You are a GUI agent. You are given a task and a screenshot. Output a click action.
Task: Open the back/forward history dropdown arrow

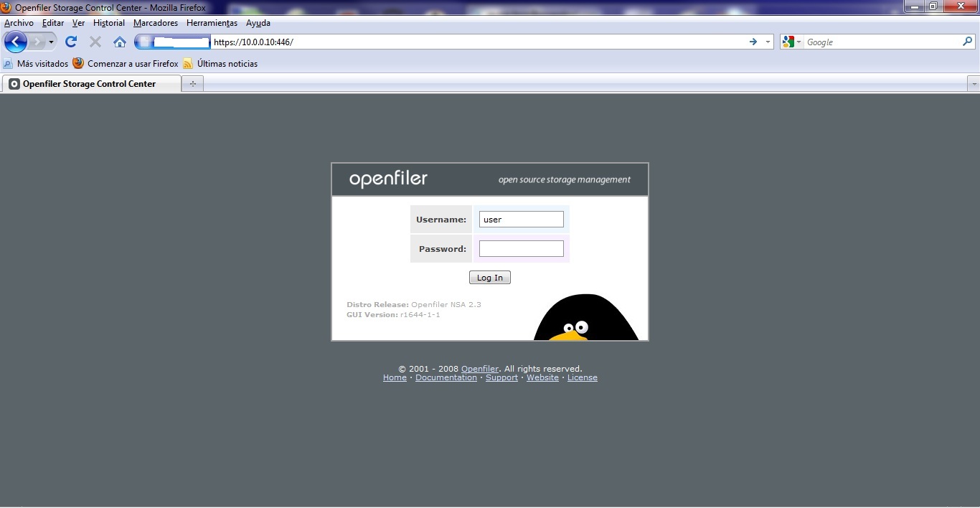coord(51,42)
